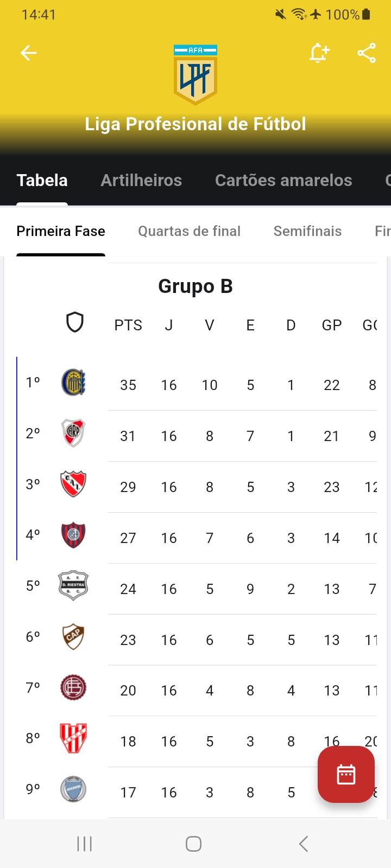Open Android recent apps button

click(85, 844)
